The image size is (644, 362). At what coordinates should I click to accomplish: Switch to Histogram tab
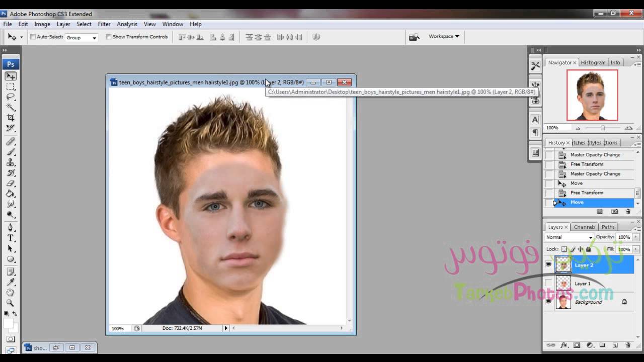pyautogui.click(x=593, y=62)
